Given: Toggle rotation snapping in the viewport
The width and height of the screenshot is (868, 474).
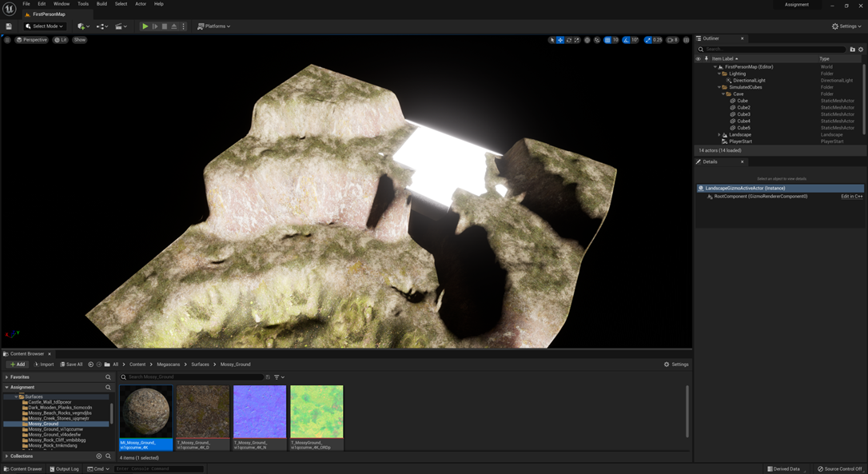Looking at the screenshot, I should coord(627,40).
